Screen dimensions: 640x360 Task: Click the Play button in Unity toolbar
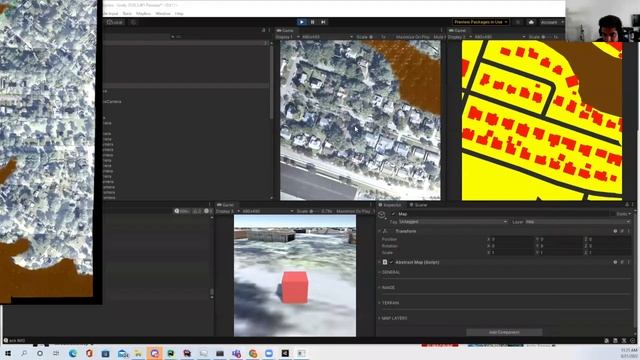[301, 22]
